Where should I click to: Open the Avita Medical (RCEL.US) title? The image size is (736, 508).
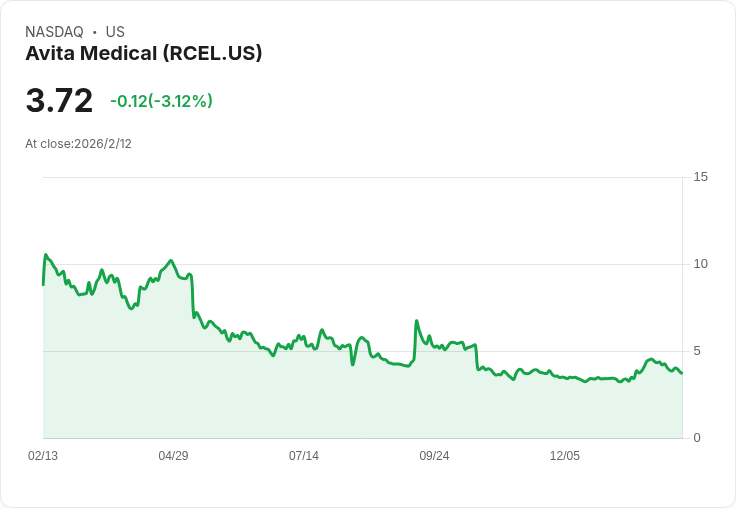click(x=143, y=53)
